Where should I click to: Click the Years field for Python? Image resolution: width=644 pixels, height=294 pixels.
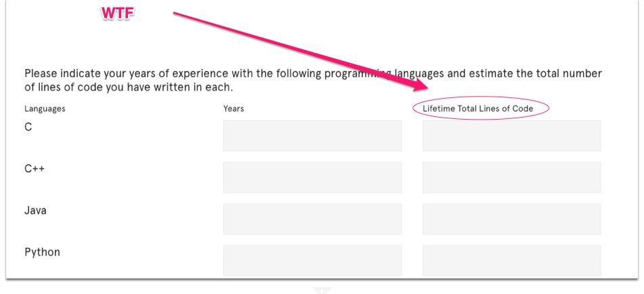coord(313,260)
